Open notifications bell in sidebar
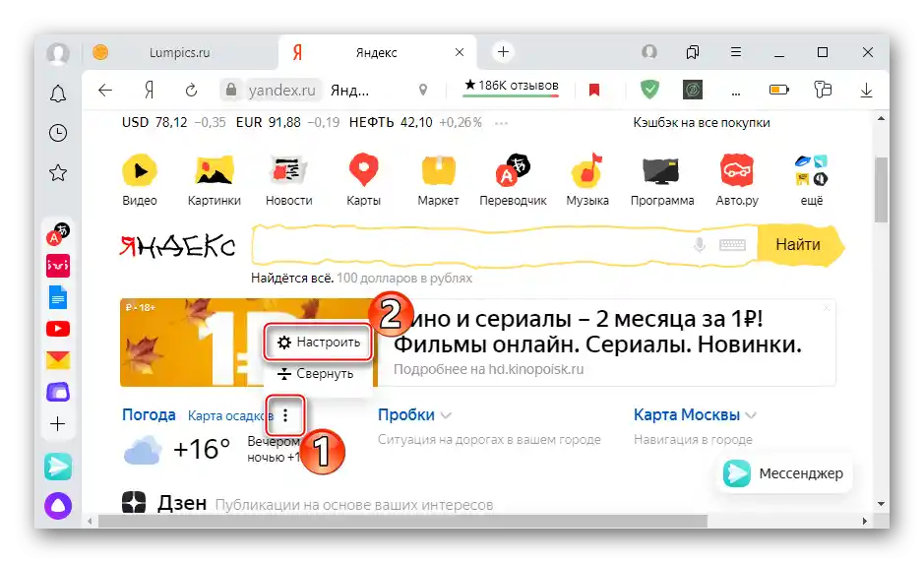 click(58, 94)
